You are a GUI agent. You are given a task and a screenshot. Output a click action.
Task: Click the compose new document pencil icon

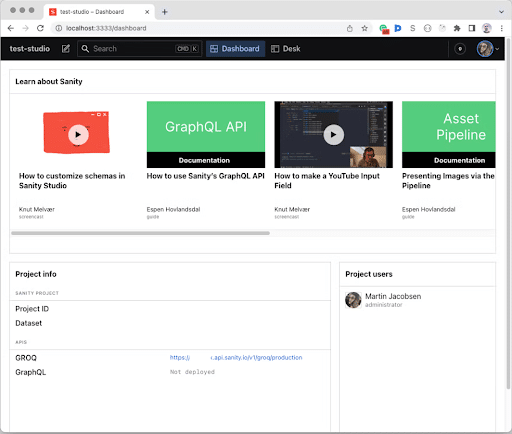click(66, 49)
